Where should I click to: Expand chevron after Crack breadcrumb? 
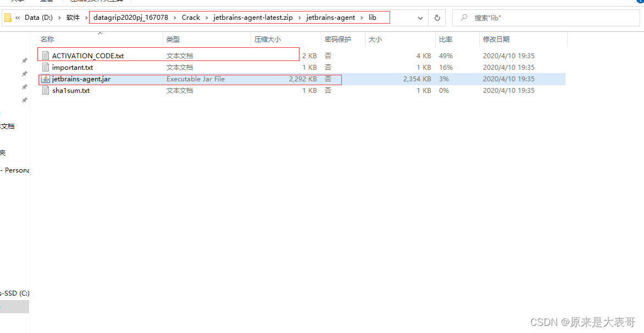point(207,18)
